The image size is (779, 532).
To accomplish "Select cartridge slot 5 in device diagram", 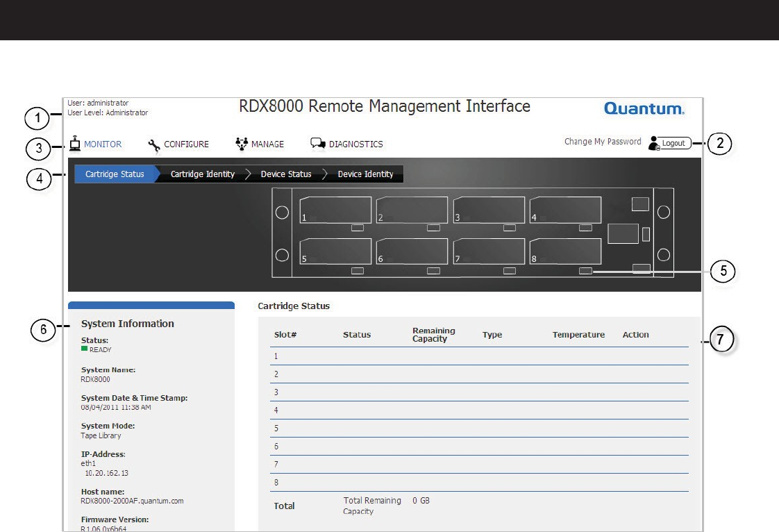I will 335,251.
